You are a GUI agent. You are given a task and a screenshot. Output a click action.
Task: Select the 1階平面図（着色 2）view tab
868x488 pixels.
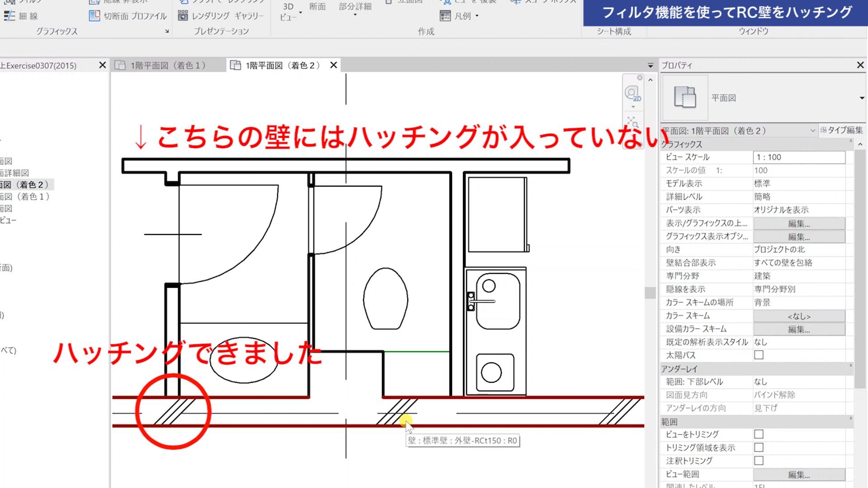pyautogui.click(x=282, y=66)
